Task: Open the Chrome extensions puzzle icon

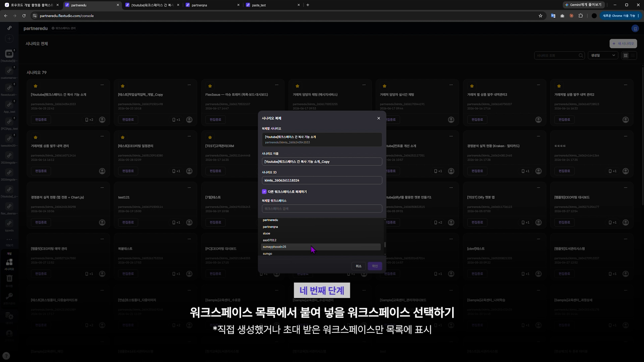Action: click(x=581, y=16)
